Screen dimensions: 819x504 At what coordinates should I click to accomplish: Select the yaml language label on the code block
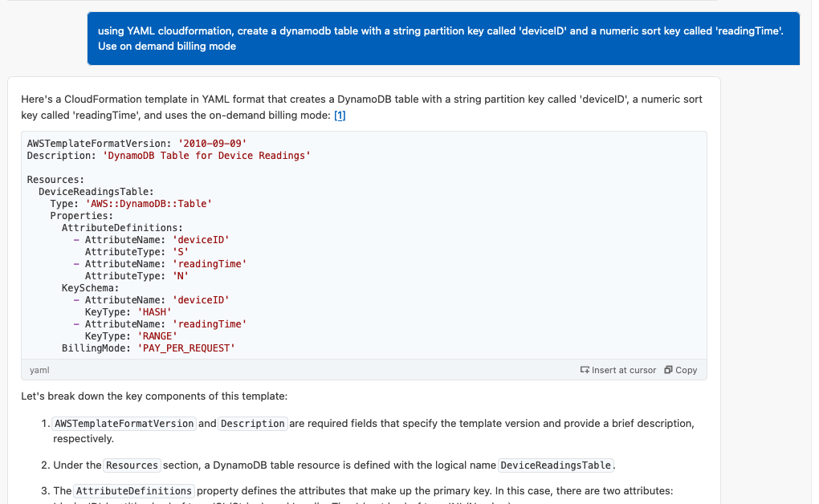pos(39,370)
